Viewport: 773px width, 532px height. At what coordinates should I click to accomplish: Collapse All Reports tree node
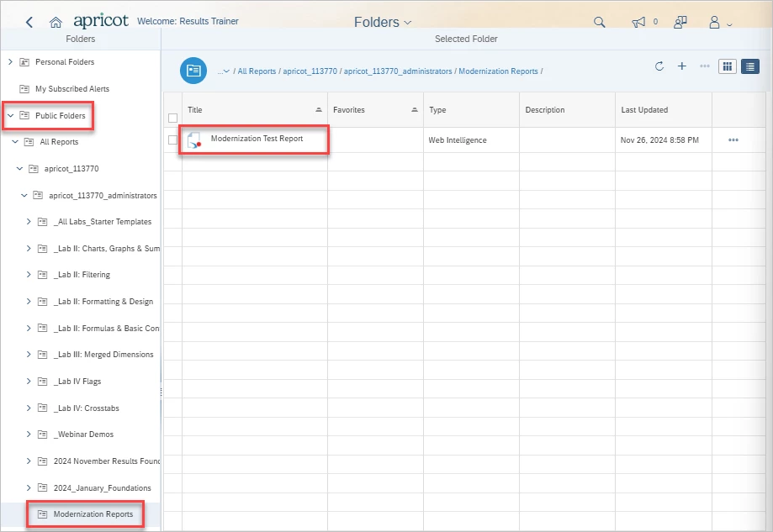(15, 142)
